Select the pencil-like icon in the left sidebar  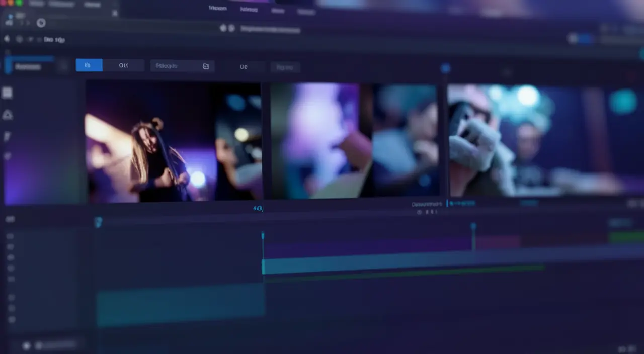pos(7,136)
